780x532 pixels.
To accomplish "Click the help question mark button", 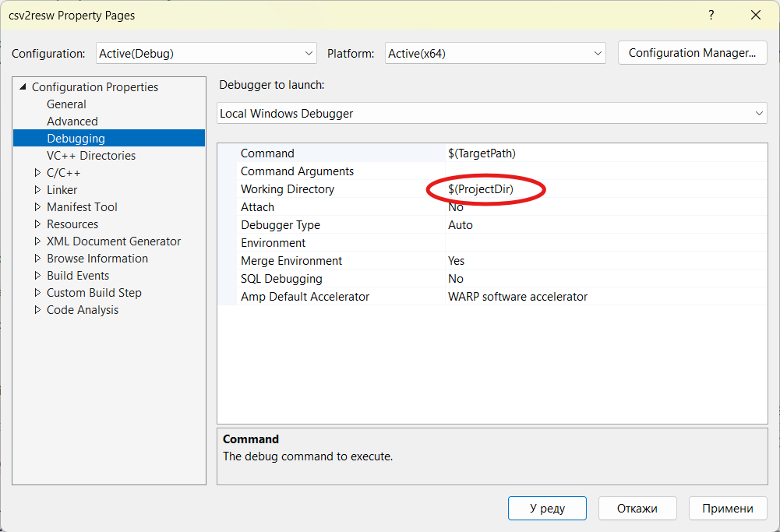I will (711, 16).
